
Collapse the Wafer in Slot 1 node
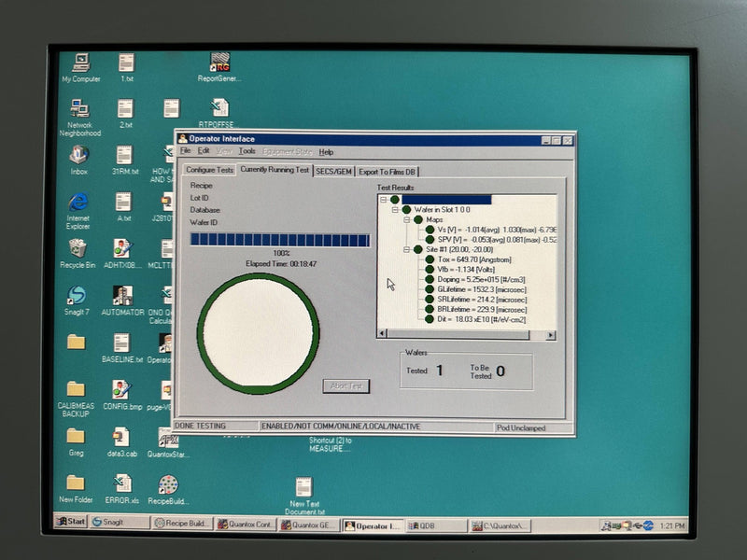tap(395, 209)
